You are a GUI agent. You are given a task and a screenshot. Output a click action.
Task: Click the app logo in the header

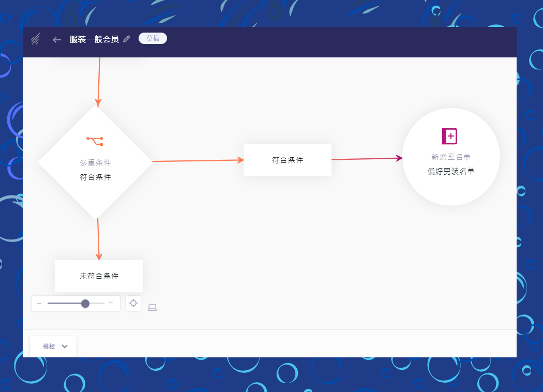(x=36, y=39)
